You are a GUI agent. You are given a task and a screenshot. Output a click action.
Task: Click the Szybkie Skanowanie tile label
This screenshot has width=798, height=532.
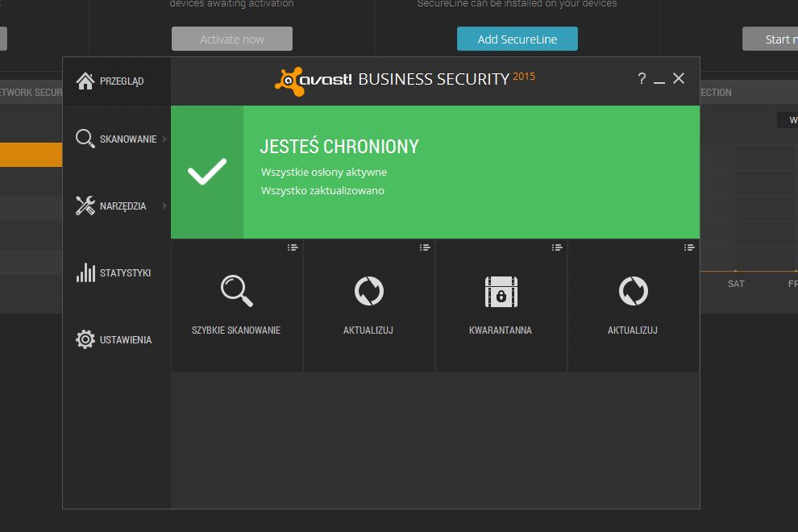[x=236, y=330]
